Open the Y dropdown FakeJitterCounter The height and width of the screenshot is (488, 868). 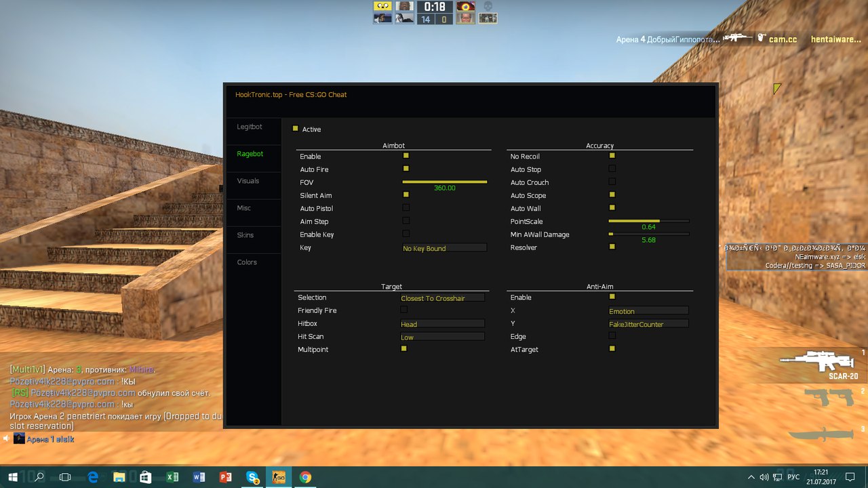click(648, 324)
